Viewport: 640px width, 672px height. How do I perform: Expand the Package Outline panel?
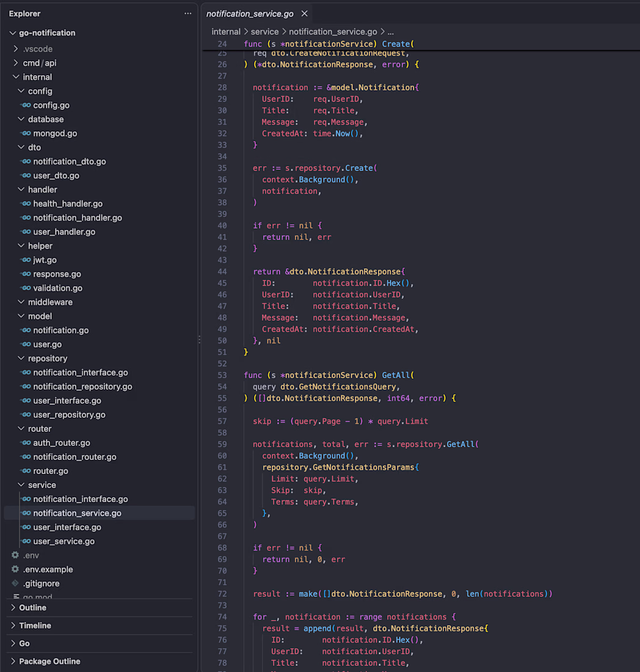point(13,661)
